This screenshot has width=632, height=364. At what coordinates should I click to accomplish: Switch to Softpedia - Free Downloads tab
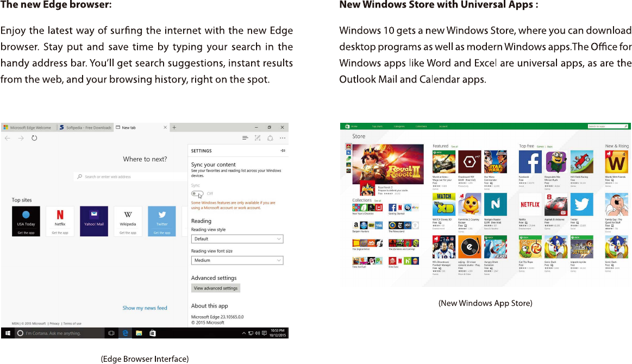click(85, 127)
